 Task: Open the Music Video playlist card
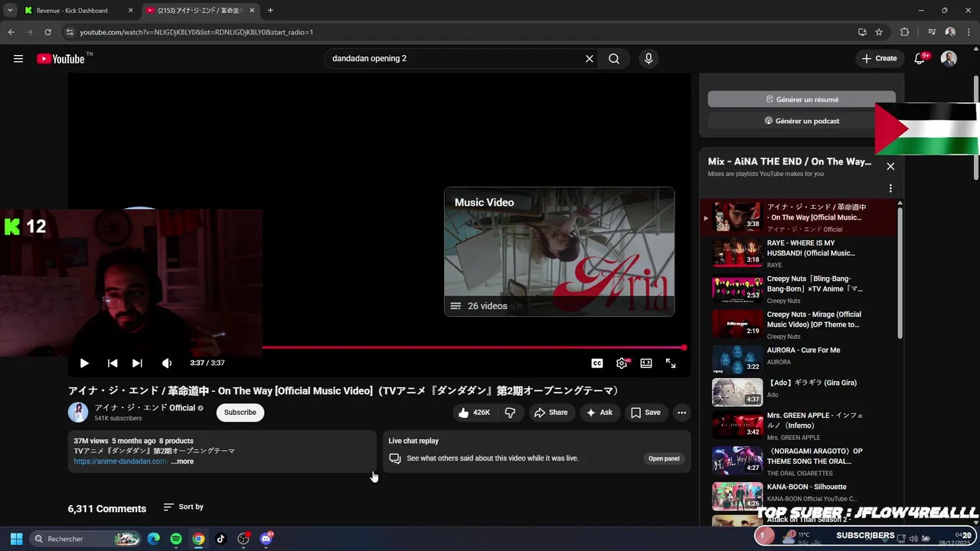(x=559, y=252)
